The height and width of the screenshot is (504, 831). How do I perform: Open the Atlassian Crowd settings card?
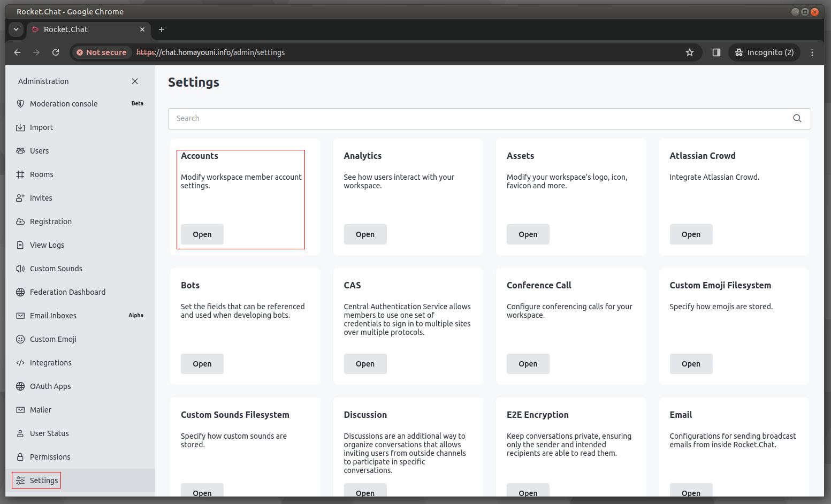691,234
